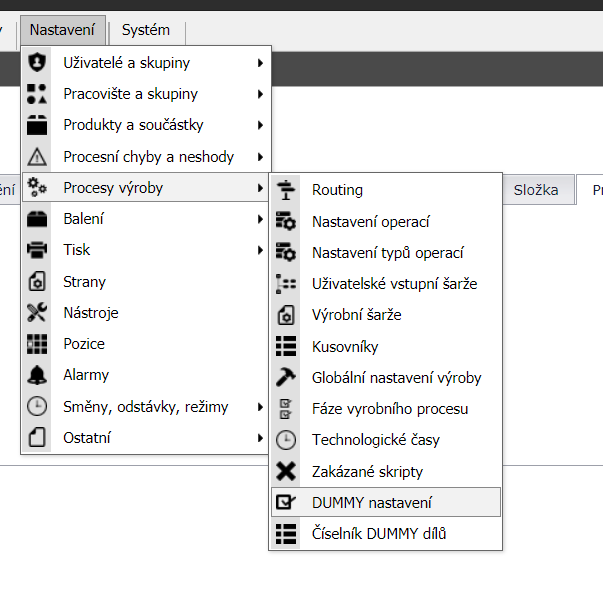Click the printer icon next to Tisk
Image resolution: width=603 pixels, height=591 pixels.
coord(37,250)
